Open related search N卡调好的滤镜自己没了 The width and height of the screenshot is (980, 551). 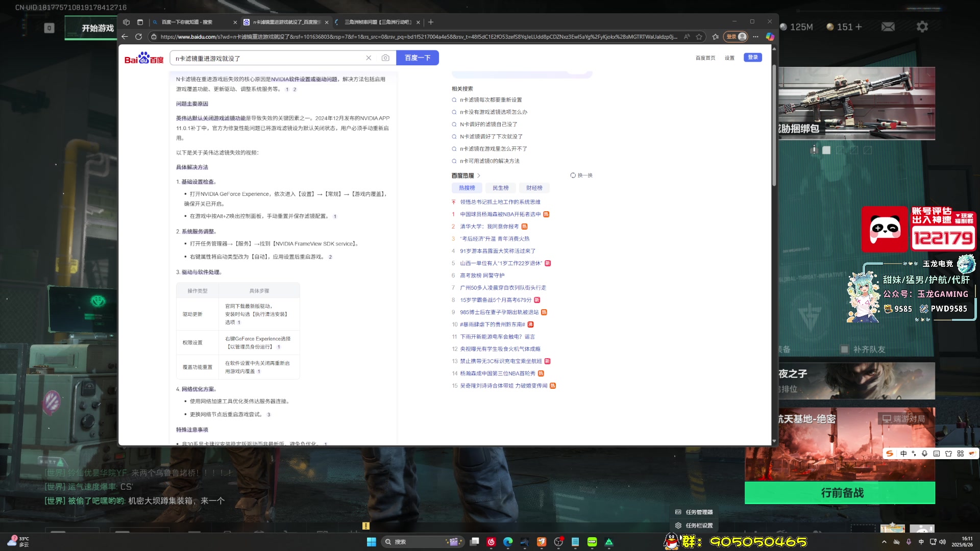(488, 124)
